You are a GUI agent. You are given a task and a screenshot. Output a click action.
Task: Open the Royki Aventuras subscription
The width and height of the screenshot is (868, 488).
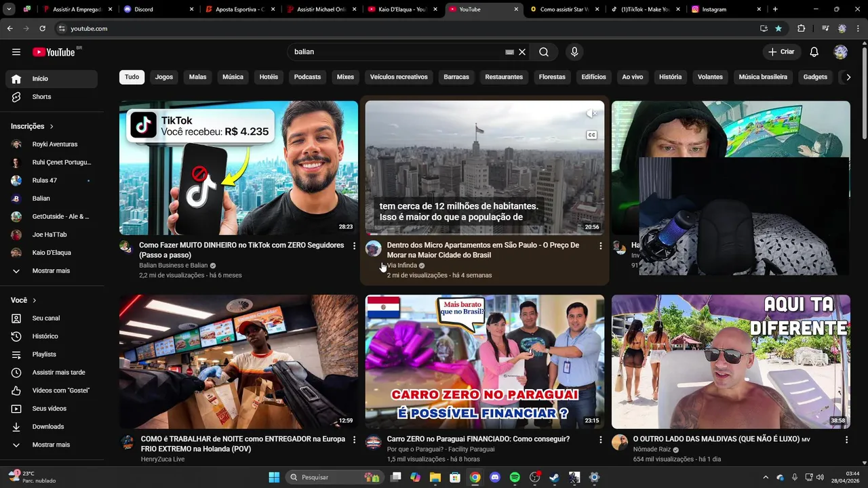tap(52, 144)
